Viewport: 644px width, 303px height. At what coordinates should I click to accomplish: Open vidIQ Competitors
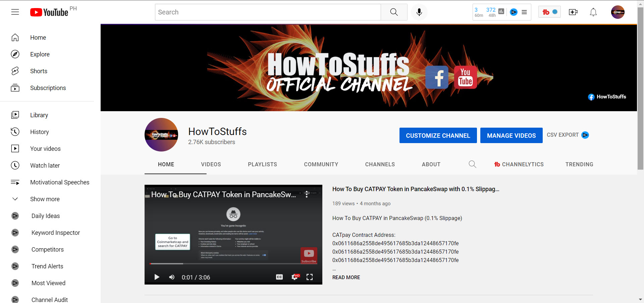[x=47, y=250]
